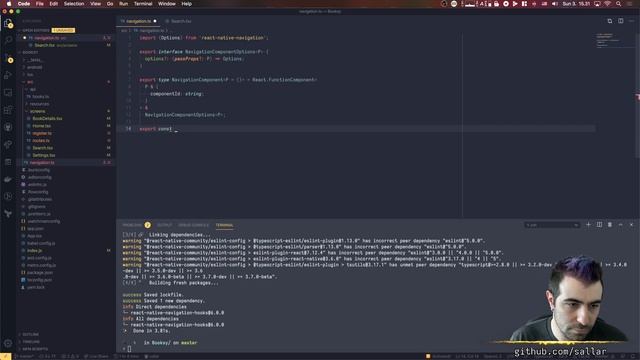Open the Manage gear at activity bar bottom

(8, 343)
